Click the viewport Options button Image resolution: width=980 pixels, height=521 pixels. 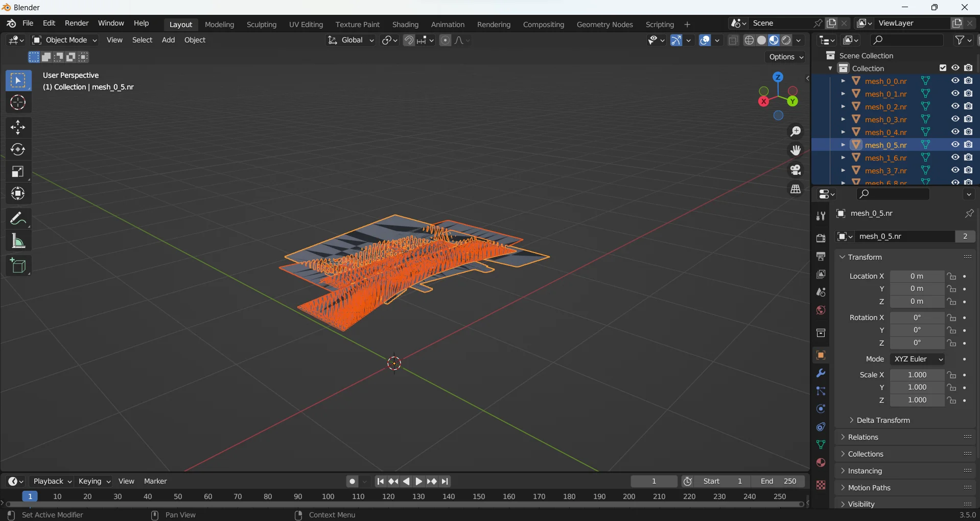(x=786, y=57)
